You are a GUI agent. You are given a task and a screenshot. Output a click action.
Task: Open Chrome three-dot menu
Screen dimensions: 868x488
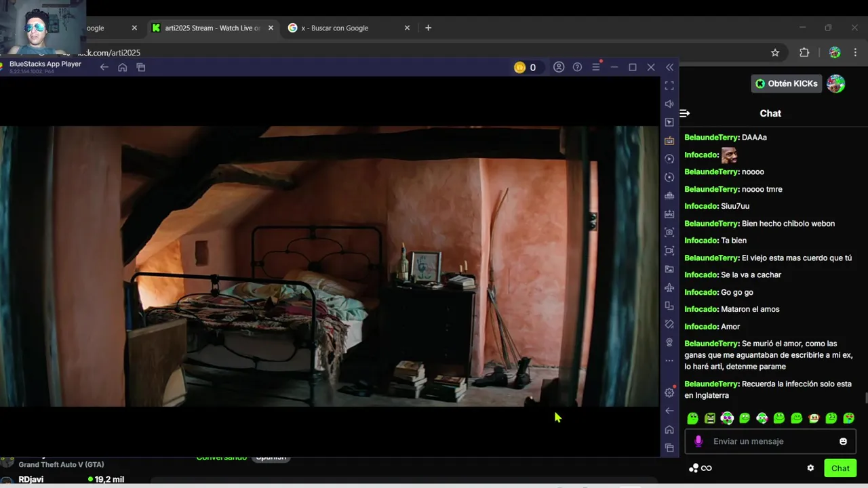tap(855, 53)
